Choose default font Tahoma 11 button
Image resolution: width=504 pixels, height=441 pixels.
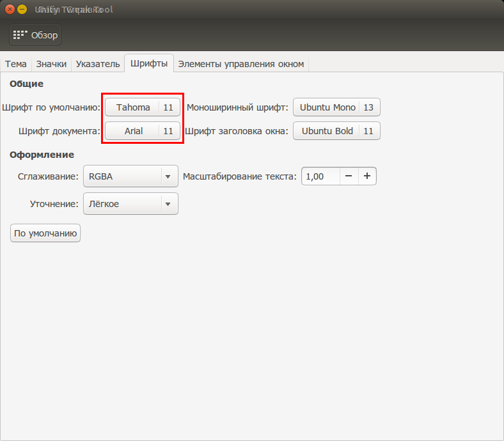[143, 107]
